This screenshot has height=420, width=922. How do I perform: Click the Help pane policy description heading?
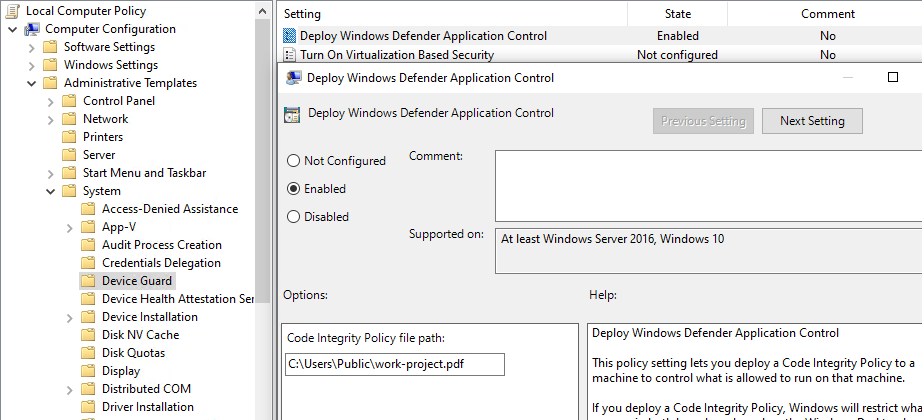pos(716,333)
